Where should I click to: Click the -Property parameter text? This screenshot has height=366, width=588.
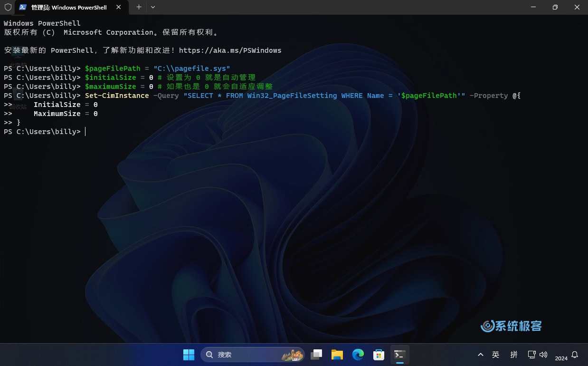[x=489, y=96]
